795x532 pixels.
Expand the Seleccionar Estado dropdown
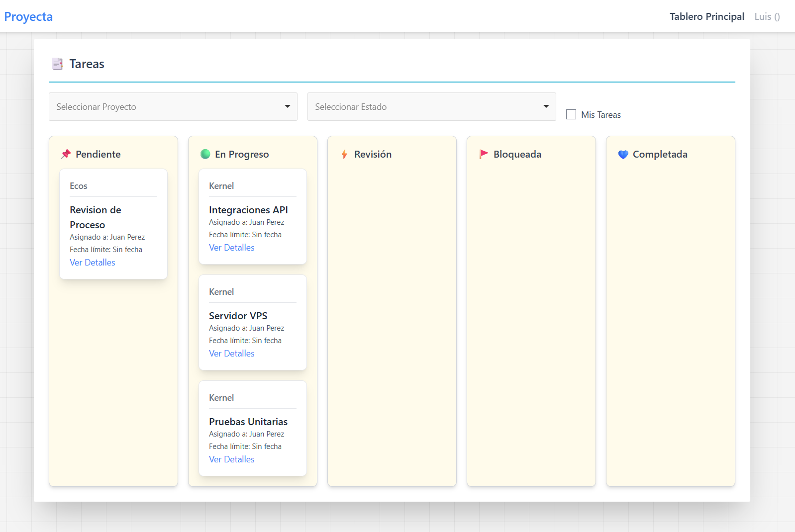pyautogui.click(x=431, y=107)
